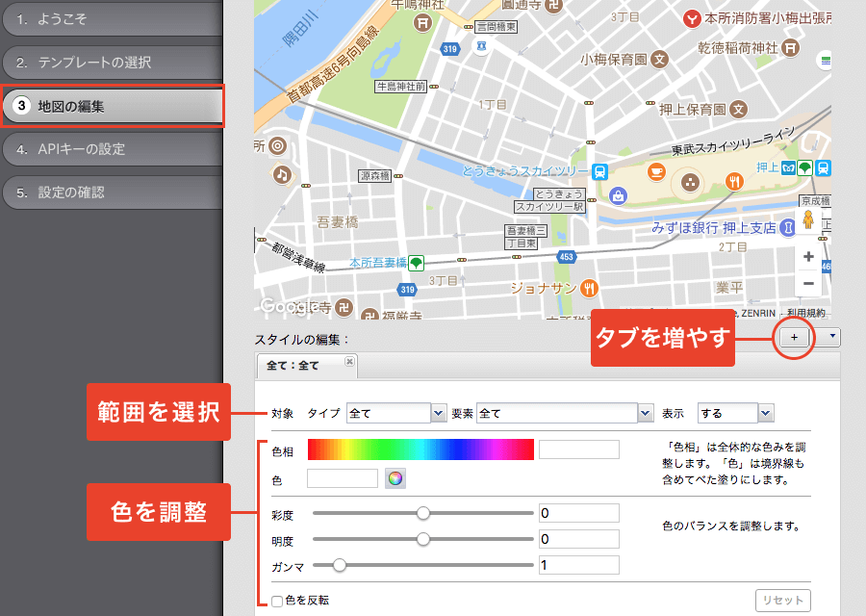
Task: Add a new style tab with plus button
Action: 794,337
